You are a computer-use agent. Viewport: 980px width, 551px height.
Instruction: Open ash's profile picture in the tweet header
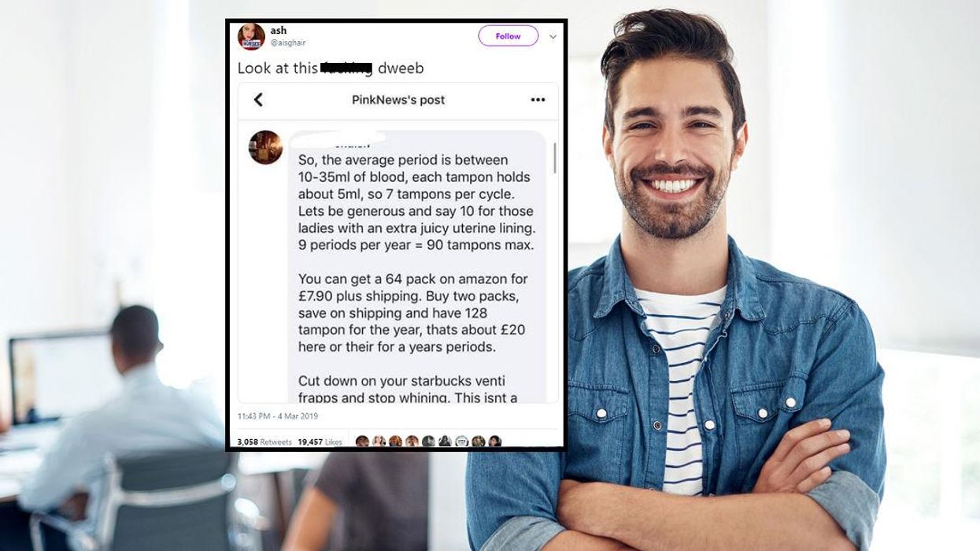coord(251,36)
